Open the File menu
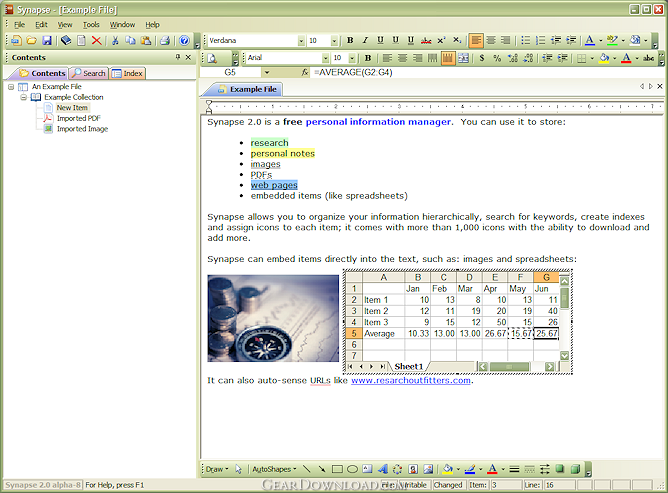The image size is (668, 493). point(20,25)
